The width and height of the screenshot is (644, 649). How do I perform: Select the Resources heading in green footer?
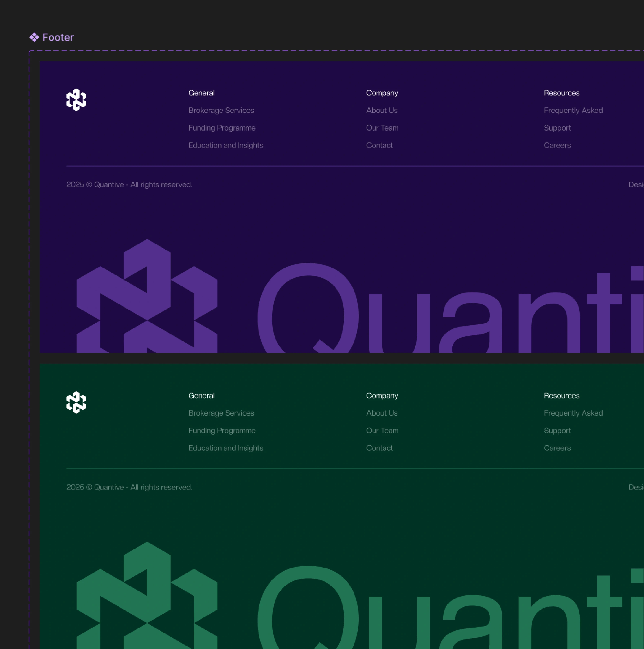[x=562, y=395]
